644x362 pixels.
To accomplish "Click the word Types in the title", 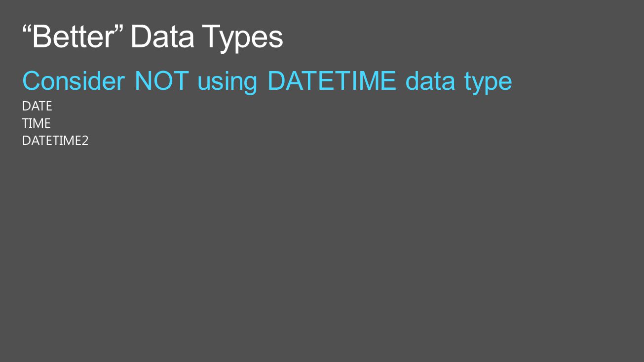I will (x=243, y=38).
